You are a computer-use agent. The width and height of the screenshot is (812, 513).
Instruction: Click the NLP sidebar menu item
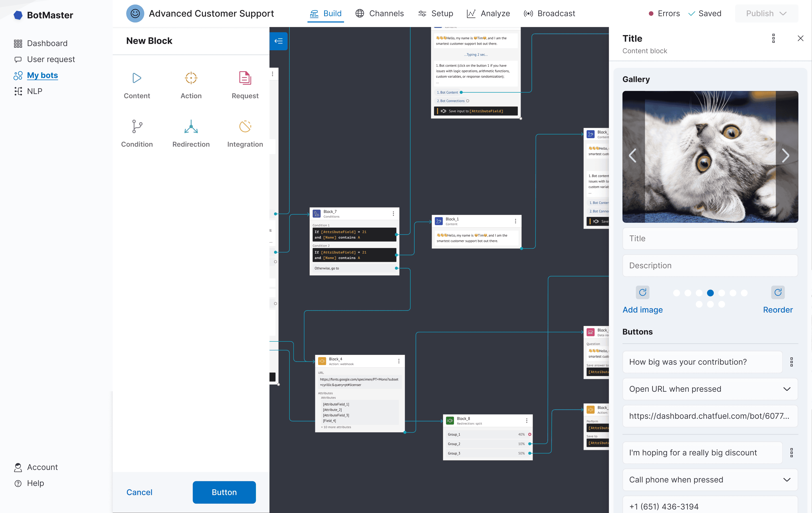click(x=34, y=91)
